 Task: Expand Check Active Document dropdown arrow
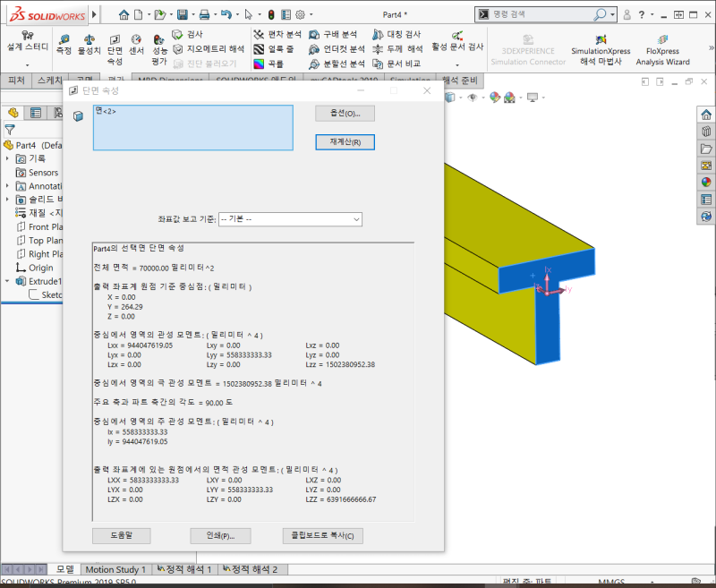coord(457,65)
